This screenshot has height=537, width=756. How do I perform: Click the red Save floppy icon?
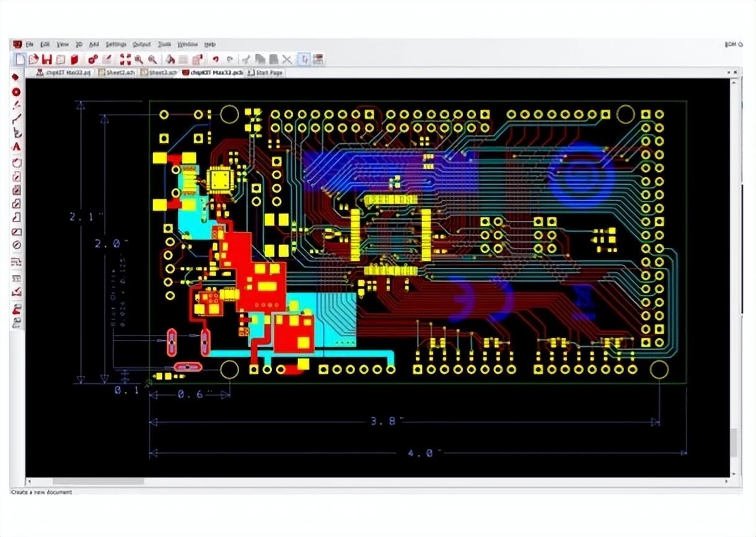pyautogui.click(x=47, y=60)
